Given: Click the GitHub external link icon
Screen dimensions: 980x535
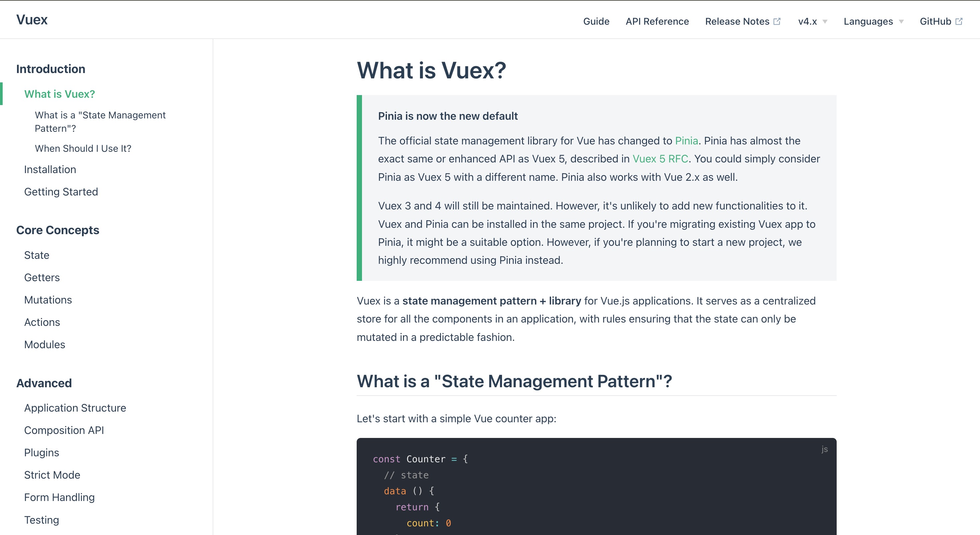Looking at the screenshot, I should point(959,21).
